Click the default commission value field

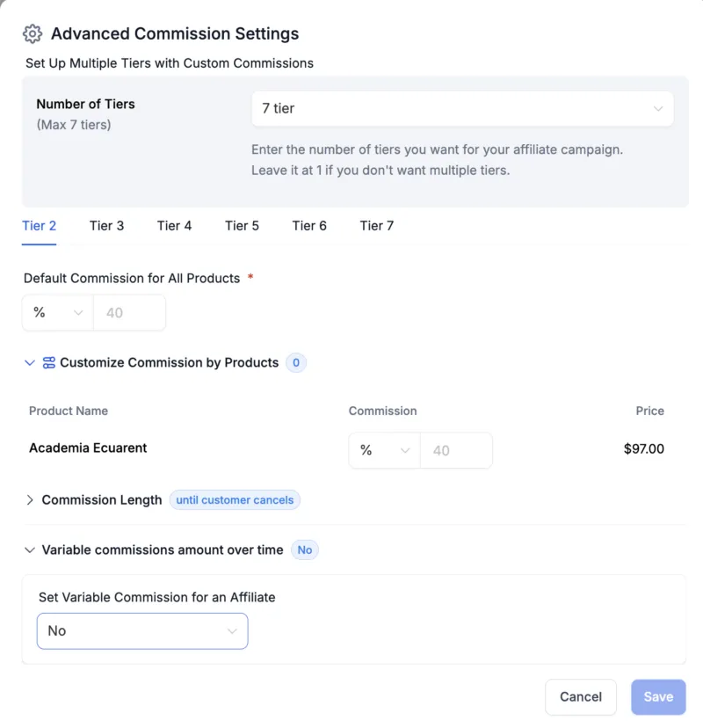click(129, 313)
